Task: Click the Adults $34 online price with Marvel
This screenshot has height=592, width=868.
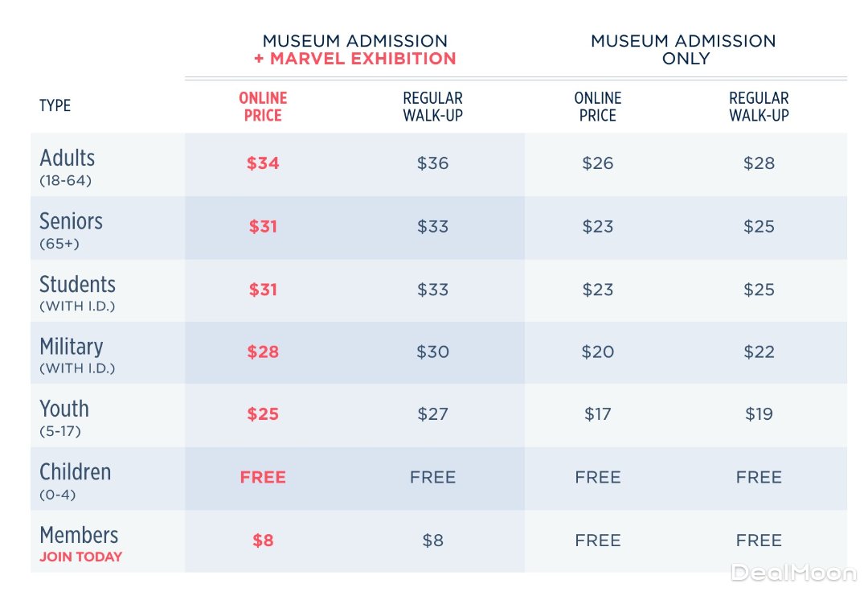Action: tap(263, 164)
